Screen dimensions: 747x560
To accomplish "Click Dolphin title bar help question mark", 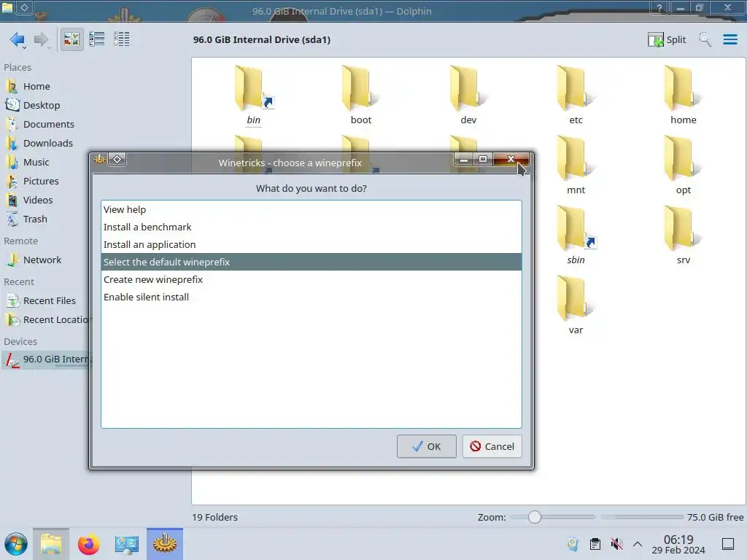I will (659, 7).
